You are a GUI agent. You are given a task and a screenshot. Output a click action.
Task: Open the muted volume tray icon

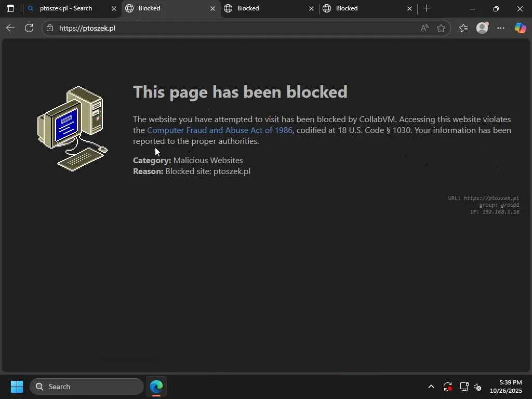(477, 387)
